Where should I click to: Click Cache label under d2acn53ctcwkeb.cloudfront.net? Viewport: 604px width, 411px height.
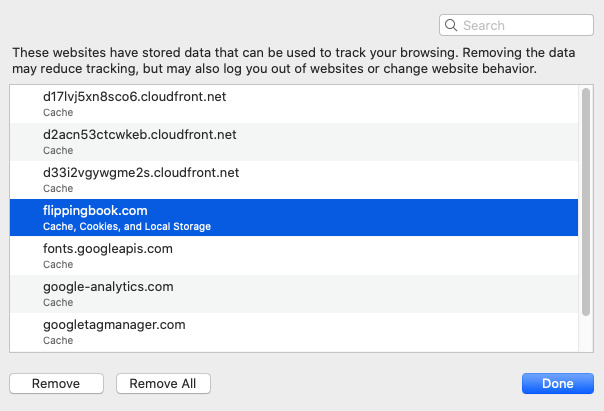point(58,151)
